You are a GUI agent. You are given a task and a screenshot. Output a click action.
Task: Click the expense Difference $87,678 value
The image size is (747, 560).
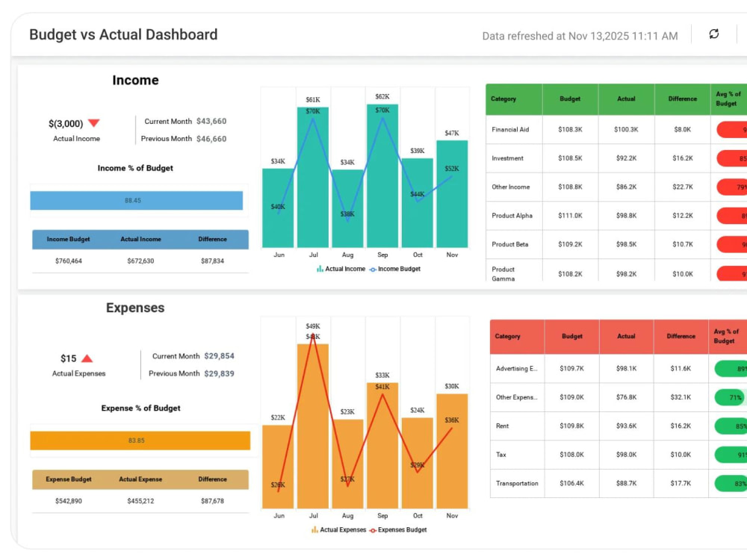coord(212,501)
